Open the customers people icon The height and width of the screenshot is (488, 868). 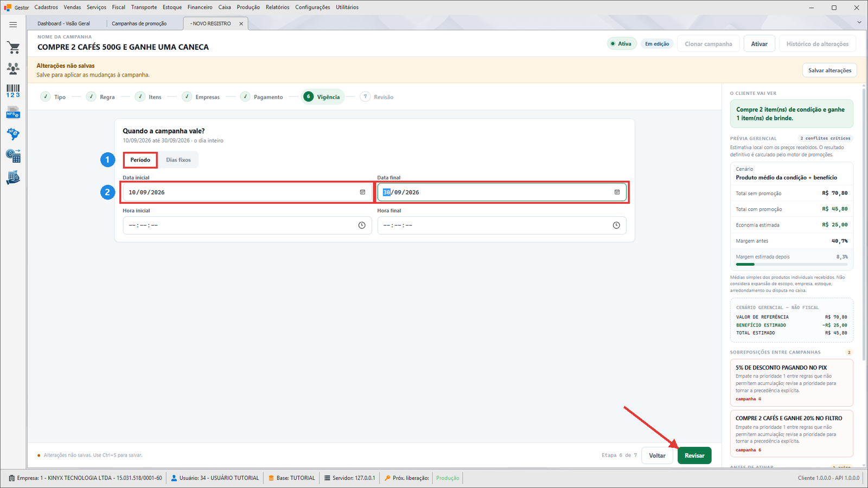[13, 68]
